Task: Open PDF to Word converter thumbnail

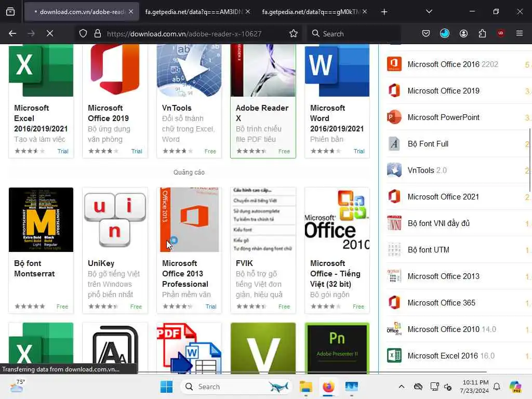Action: 189,348
